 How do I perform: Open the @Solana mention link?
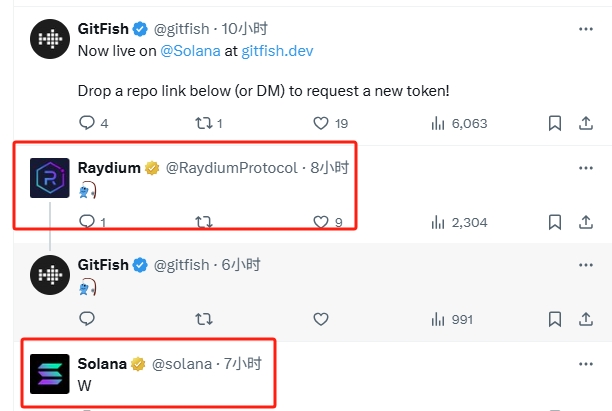190,51
